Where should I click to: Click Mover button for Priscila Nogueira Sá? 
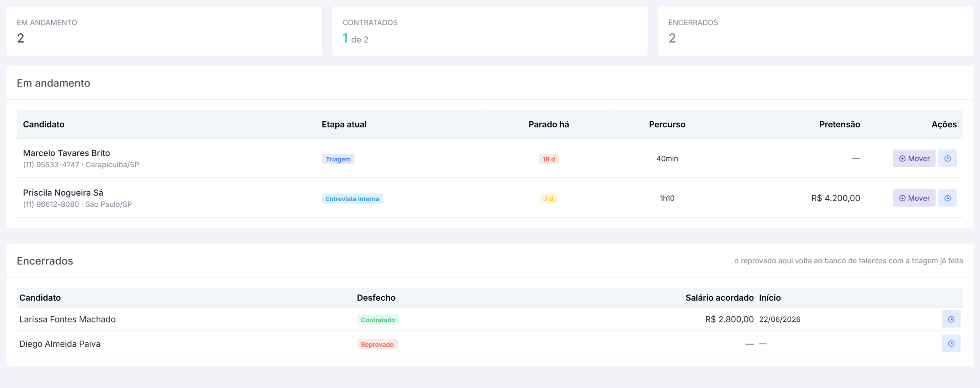coord(914,198)
